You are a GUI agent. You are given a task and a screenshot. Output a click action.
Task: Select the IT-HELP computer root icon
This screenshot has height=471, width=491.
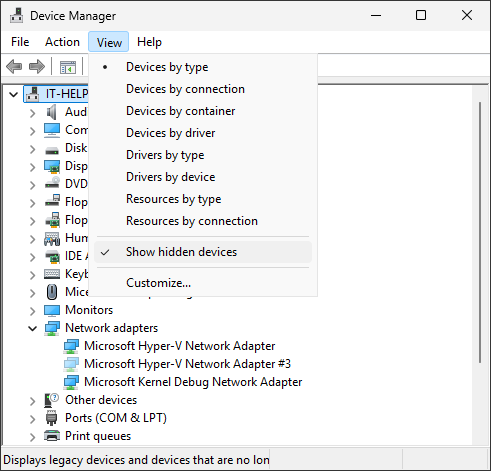pos(33,94)
